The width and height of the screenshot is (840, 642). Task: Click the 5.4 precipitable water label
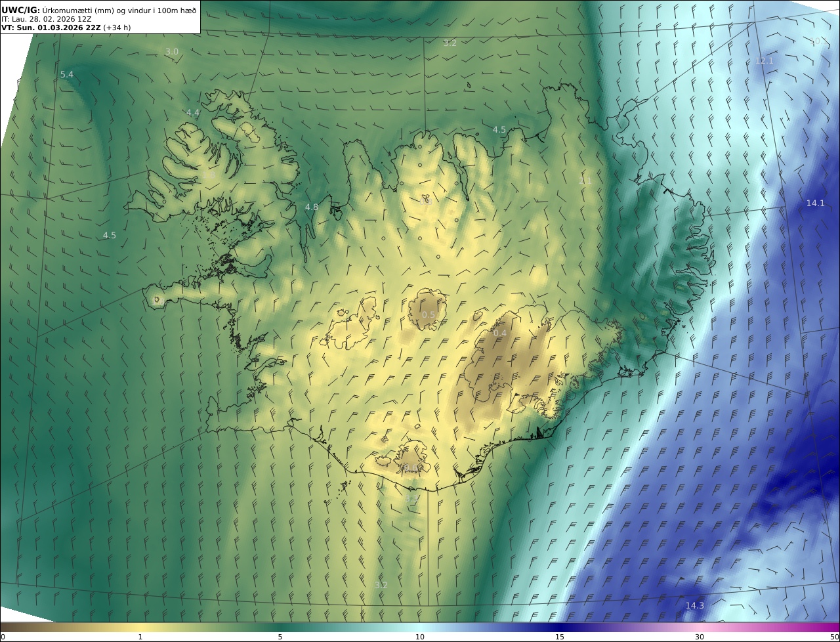point(67,75)
